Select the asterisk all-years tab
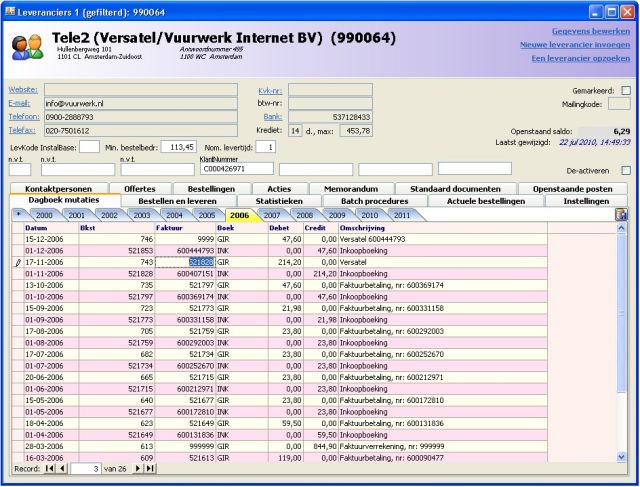This screenshot has height=487, width=640. 18,215
